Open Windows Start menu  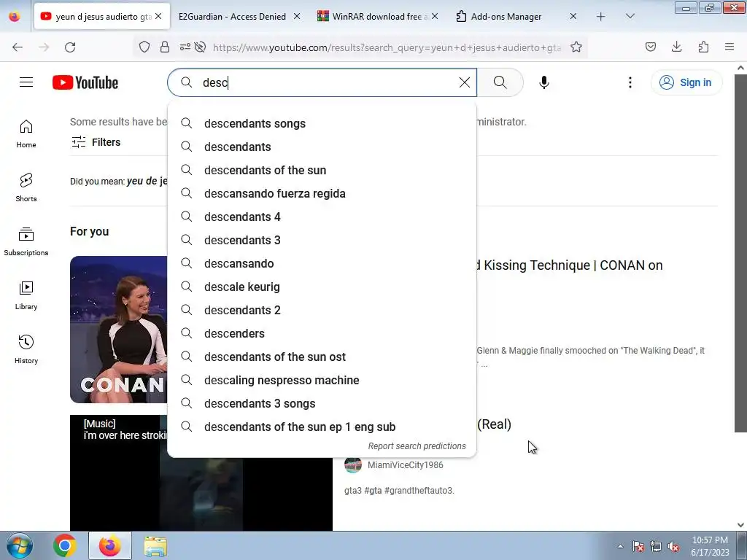[x=19, y=545]
